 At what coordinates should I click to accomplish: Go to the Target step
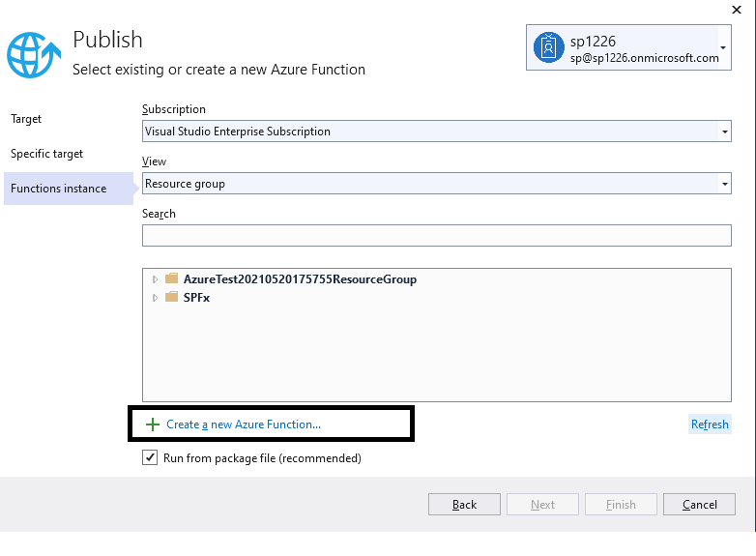click(26, 119)
